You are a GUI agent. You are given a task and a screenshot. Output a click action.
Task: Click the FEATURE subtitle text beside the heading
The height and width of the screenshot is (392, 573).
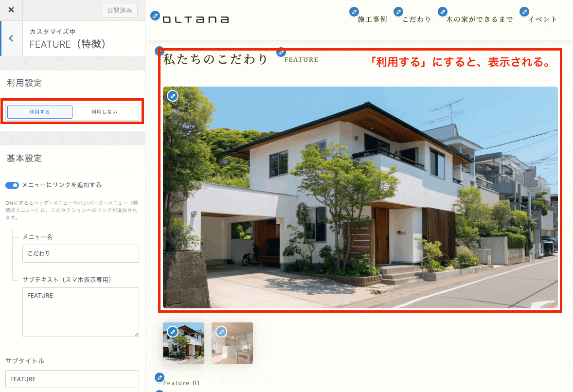pyautogui.click(x=301, y=59)
